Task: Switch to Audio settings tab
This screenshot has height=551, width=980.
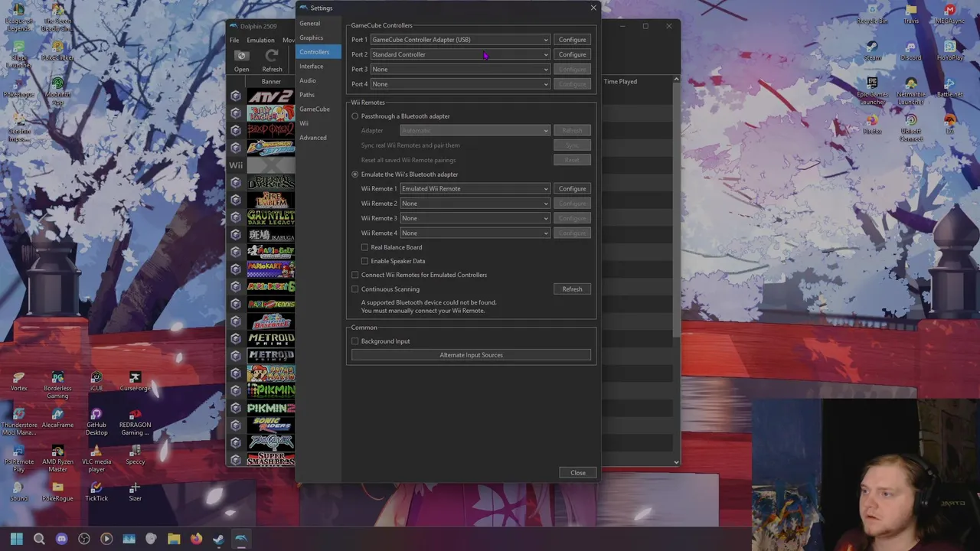Action: coord(318,80)
